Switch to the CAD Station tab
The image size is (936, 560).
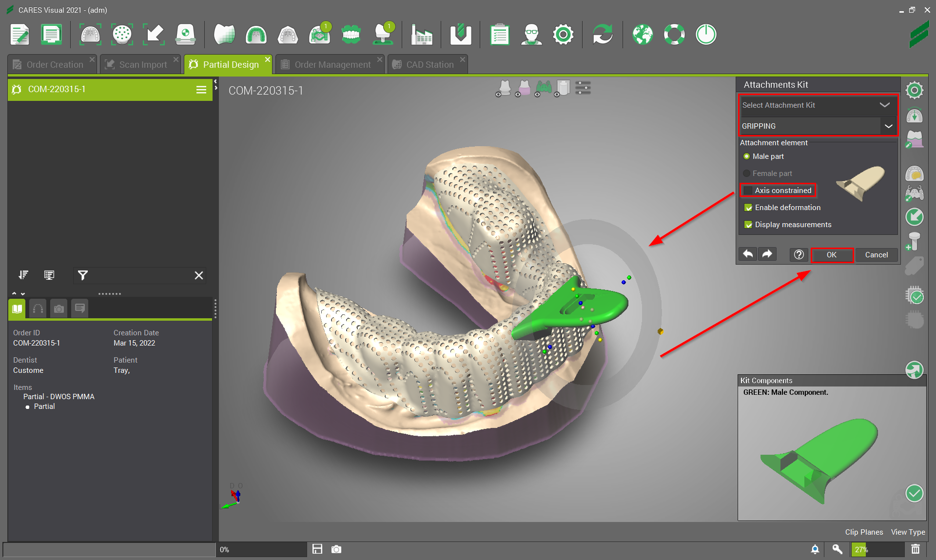point(429,65)
